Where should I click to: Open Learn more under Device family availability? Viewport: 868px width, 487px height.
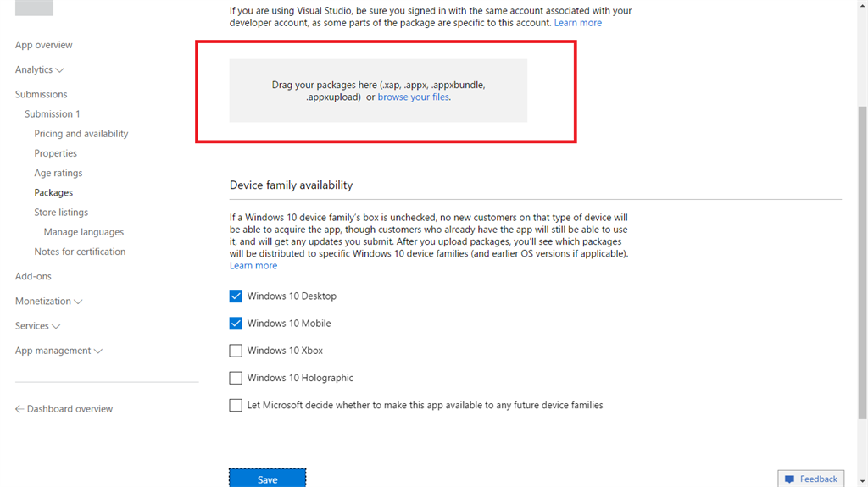pyautogui.click(x=253, y=266)
